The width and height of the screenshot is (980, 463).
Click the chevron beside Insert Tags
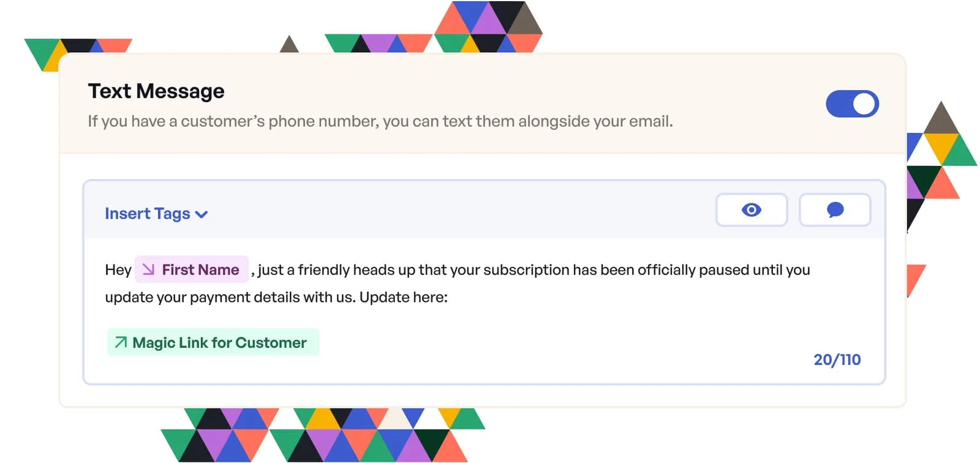[x=202, y=214]
